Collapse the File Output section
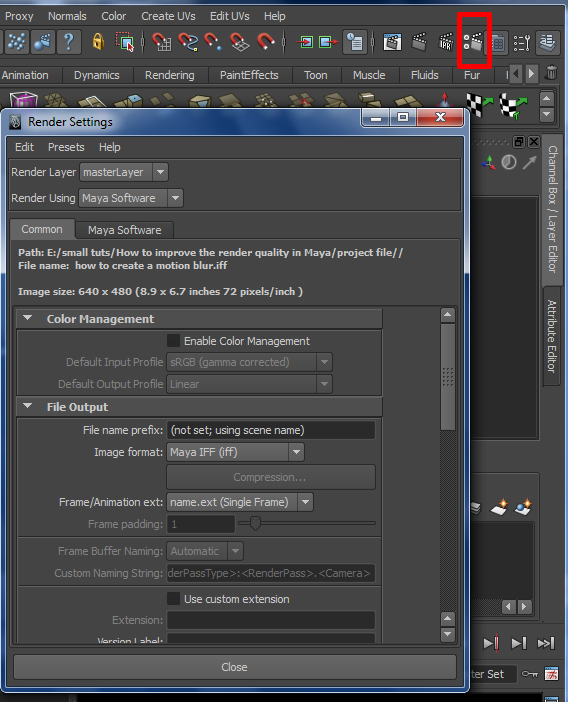 28,406
